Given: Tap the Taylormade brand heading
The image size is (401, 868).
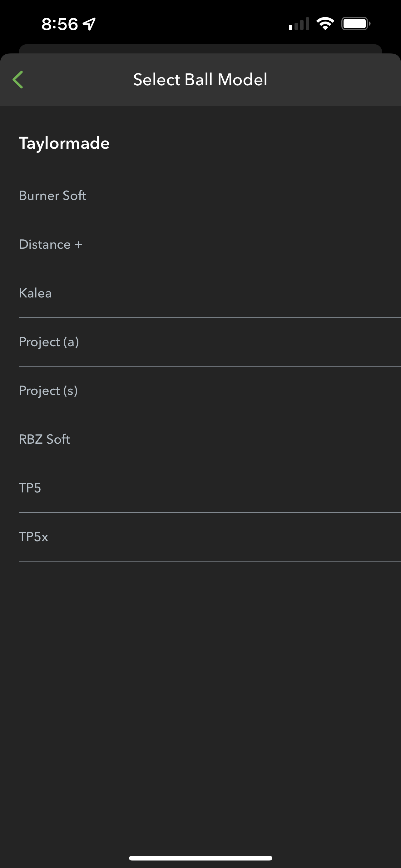Looking at the screenshot, I should 64,143.
